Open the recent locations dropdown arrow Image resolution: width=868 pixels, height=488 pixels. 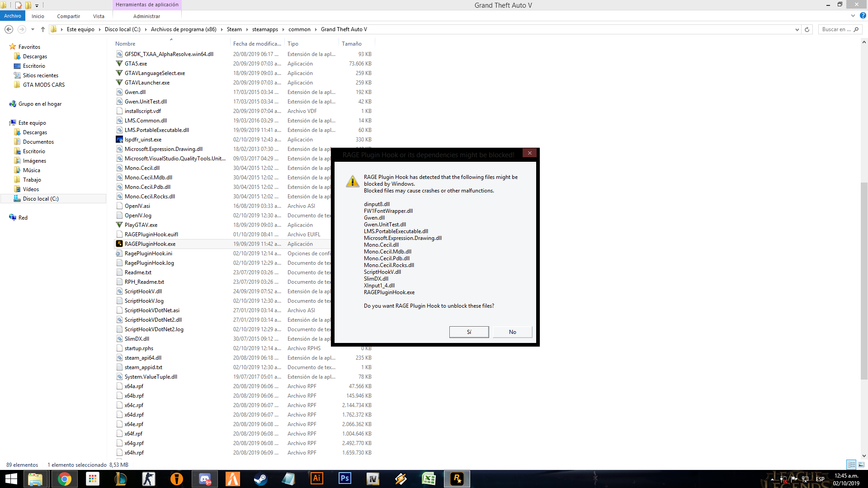pos(33,29)
